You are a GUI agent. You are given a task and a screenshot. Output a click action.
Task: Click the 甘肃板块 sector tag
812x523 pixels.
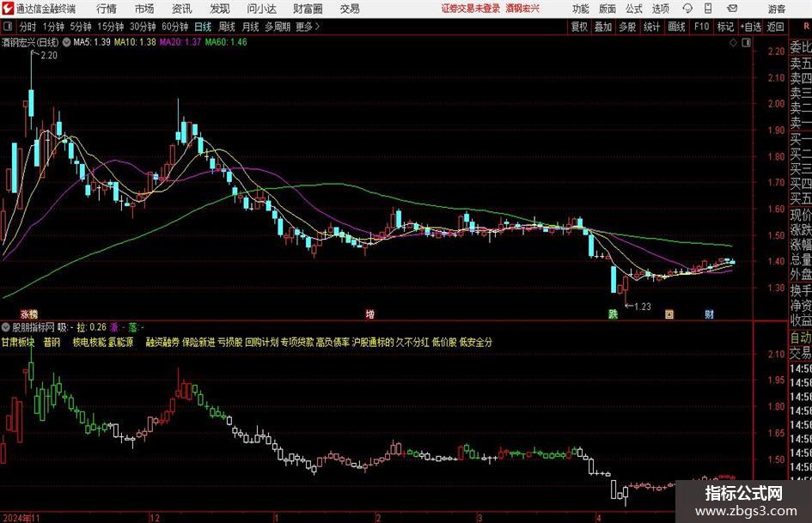point(18,342)
